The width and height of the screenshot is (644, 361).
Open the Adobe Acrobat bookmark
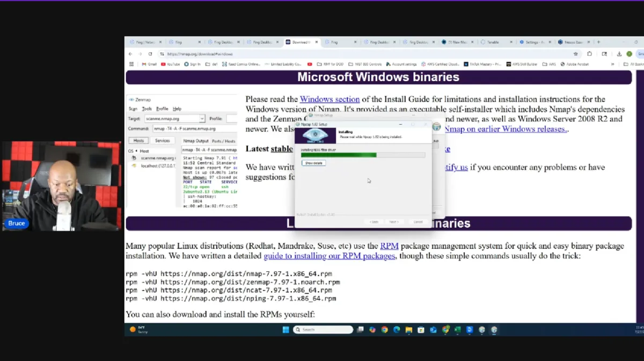(x=575, y=64)
